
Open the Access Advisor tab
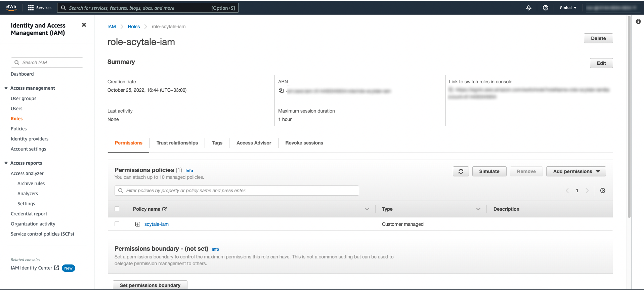coord(254,143)
